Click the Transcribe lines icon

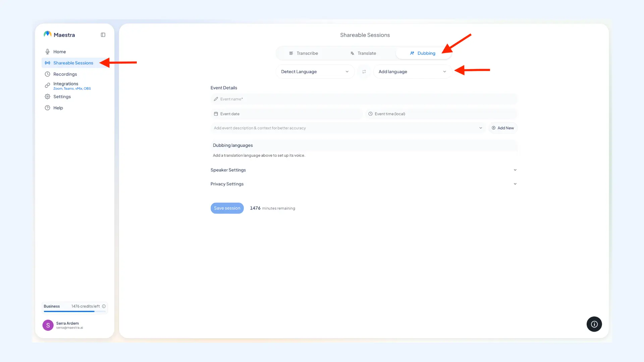coord(291,53)
